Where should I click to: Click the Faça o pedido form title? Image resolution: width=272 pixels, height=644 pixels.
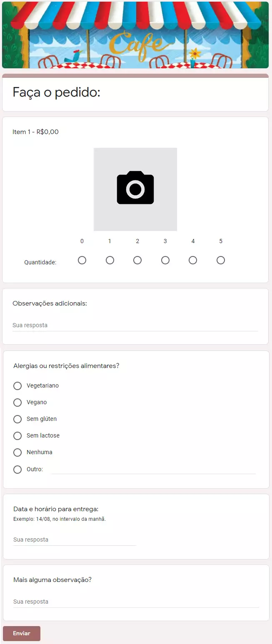[x=57, y=92]
